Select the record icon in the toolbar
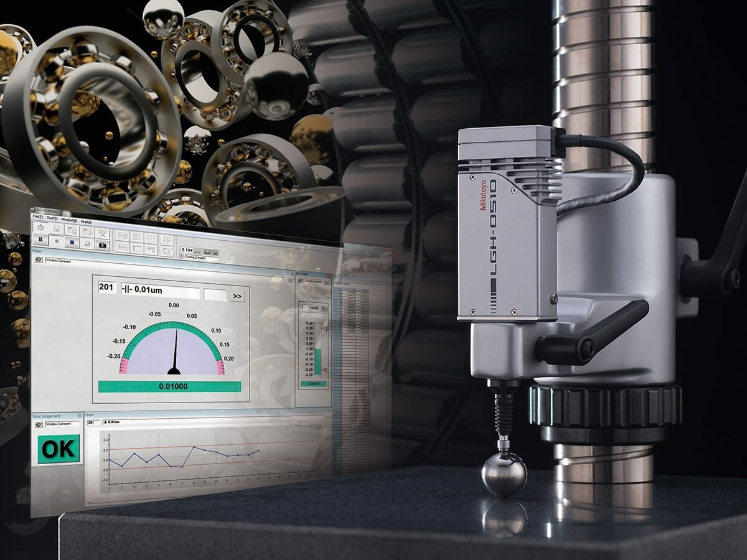 point(56,242)
